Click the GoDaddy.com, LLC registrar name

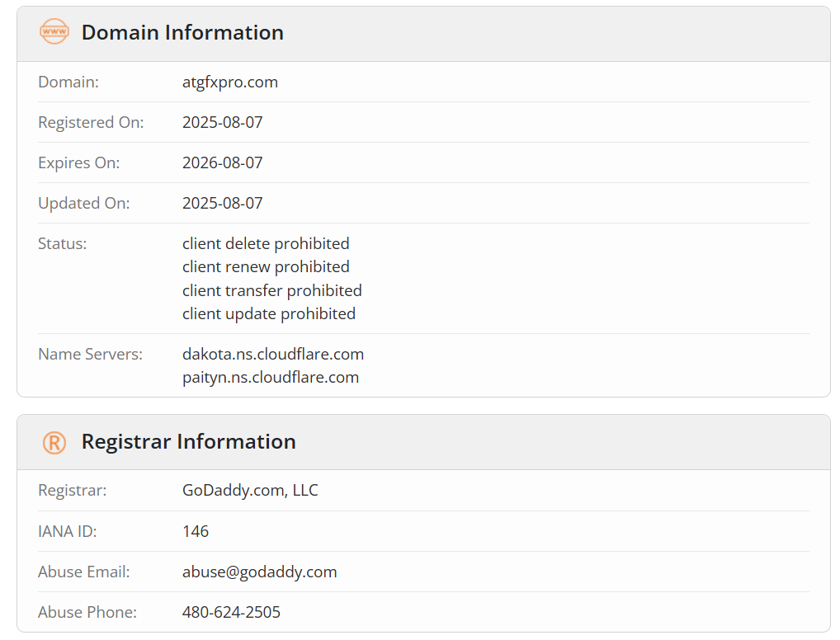point(250,491)
